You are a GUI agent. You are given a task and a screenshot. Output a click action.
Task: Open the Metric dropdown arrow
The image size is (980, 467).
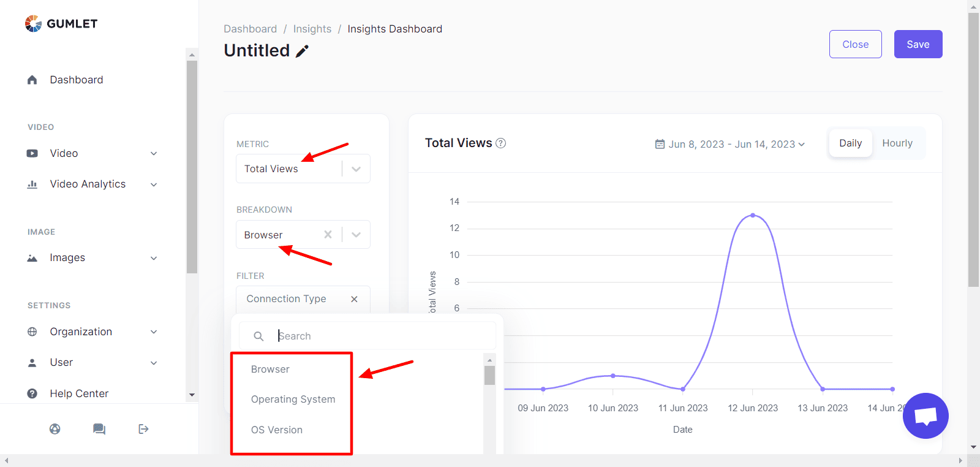point(356,169)
